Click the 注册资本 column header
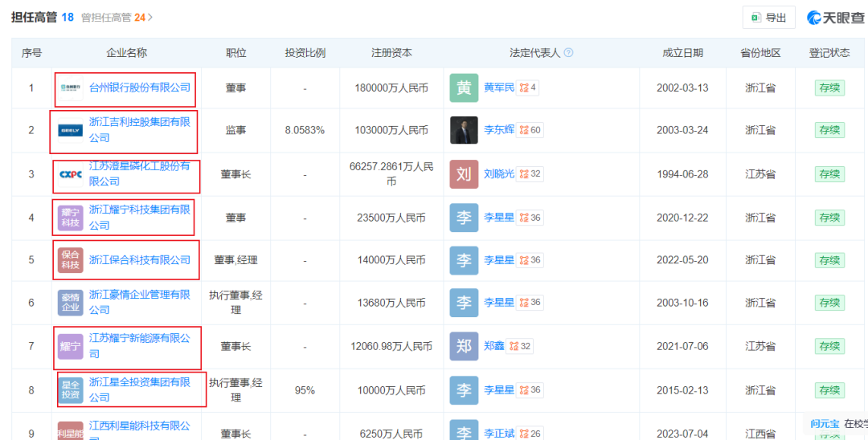This screenshot has height=440, width=868. tap(391, 53)
